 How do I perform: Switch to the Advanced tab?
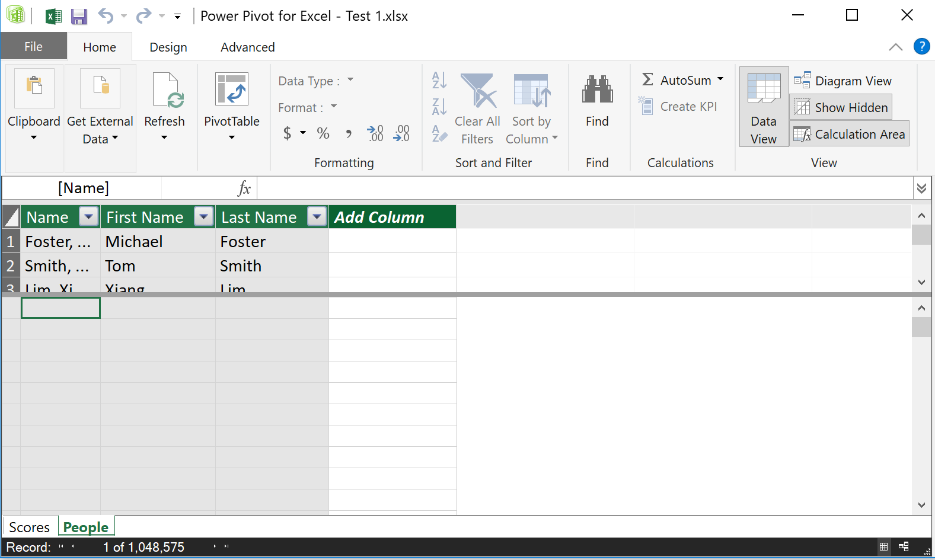coord(248,47)
